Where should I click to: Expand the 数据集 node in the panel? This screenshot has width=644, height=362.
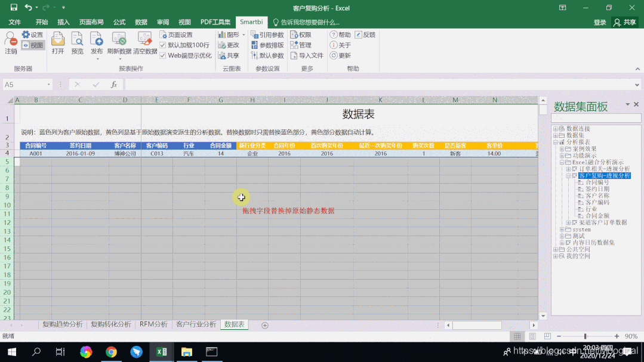556,135
